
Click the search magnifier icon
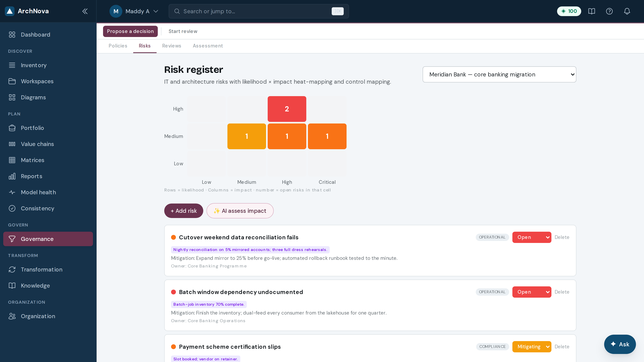pyautogui.click(x=177, y=11)
